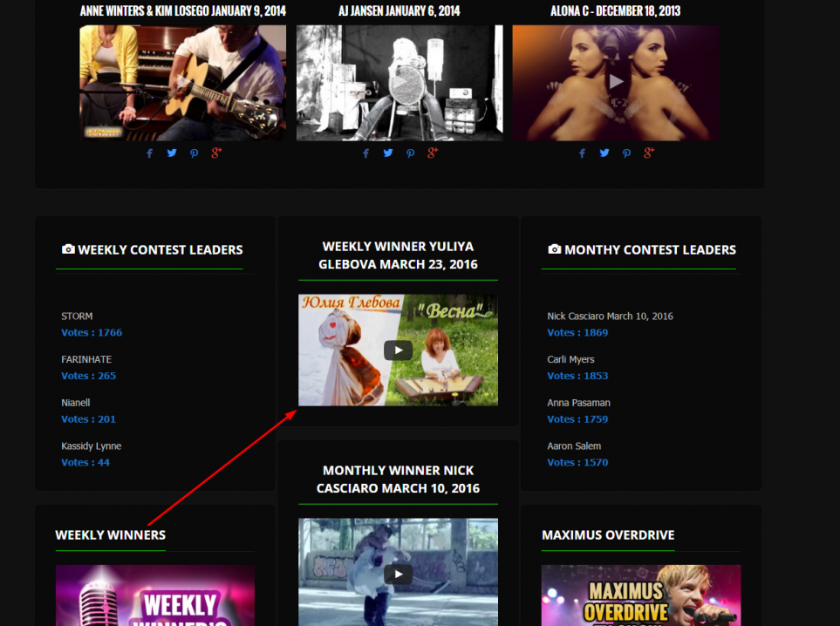Play the Nick Casciaro monthly winner video
Viewport: 840px width, 626px height.
pos(398,574)
